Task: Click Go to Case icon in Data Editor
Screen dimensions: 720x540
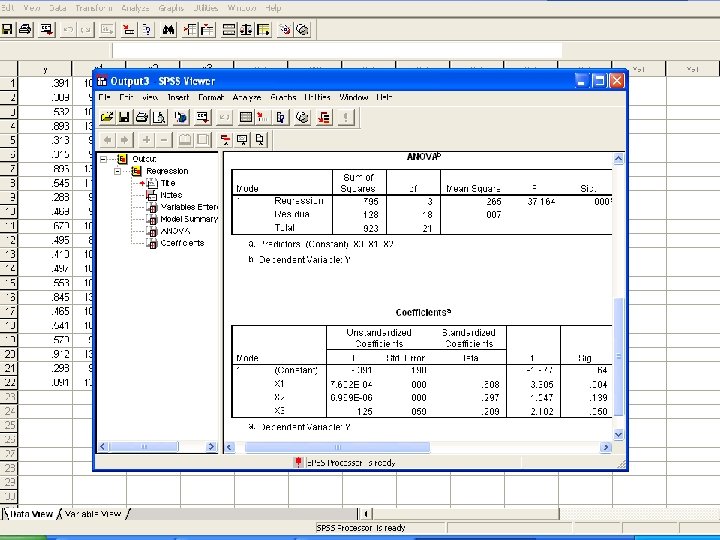Action: 129,30
